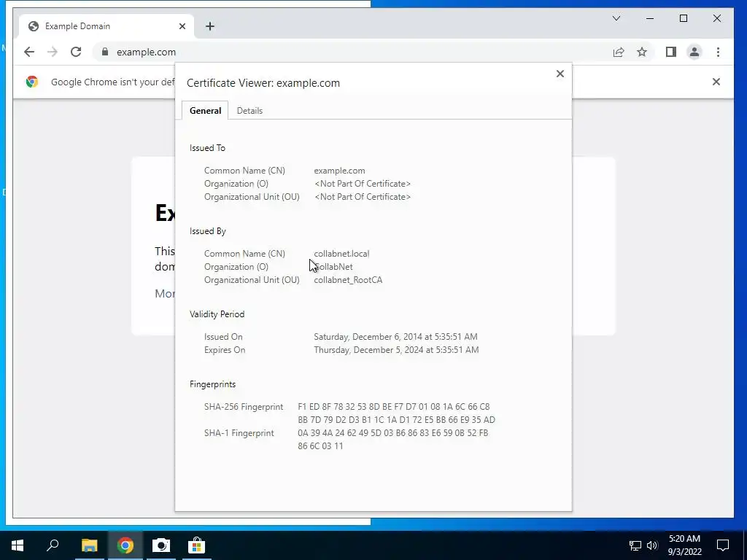Open the Chrome profile avatar
Image resolution: width=747 pixels, height=560 pixels.
694,52
